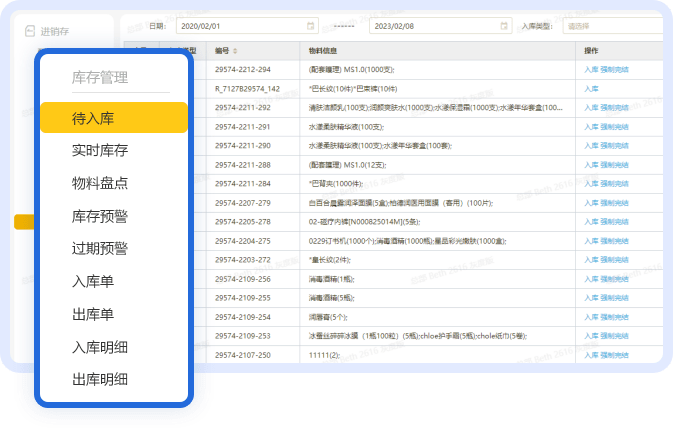This screenshot has width=673, height=438.
Task: Click material info 消毒酒精(1瓶)
Action: 331,279
